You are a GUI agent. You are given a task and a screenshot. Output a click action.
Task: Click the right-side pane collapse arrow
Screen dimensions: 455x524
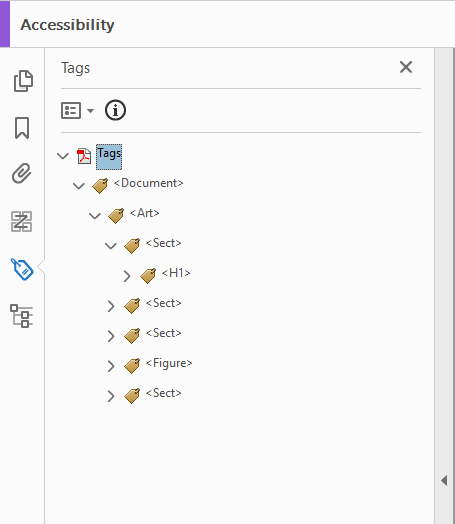pos(444,481)
